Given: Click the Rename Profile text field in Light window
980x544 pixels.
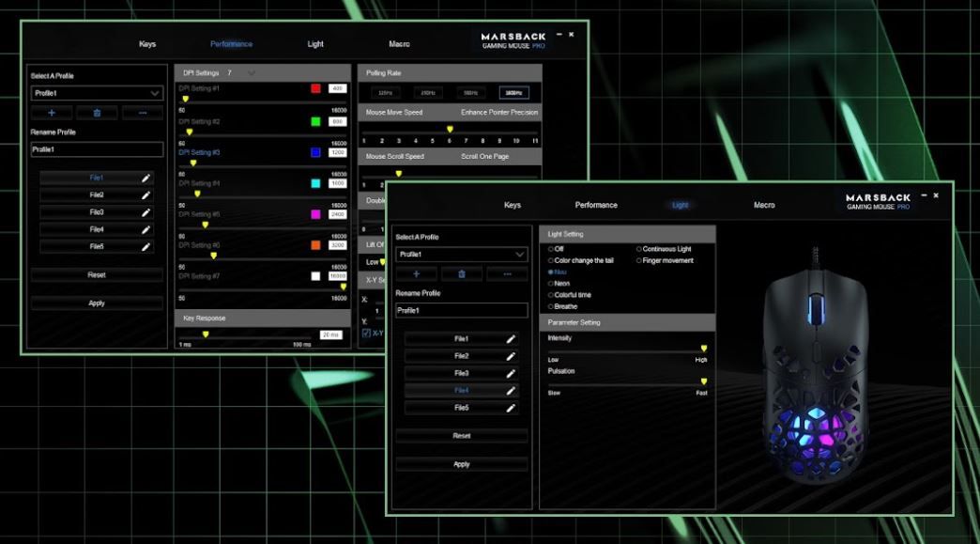Looking at the screenshot, I should click(x=461, y=310).
